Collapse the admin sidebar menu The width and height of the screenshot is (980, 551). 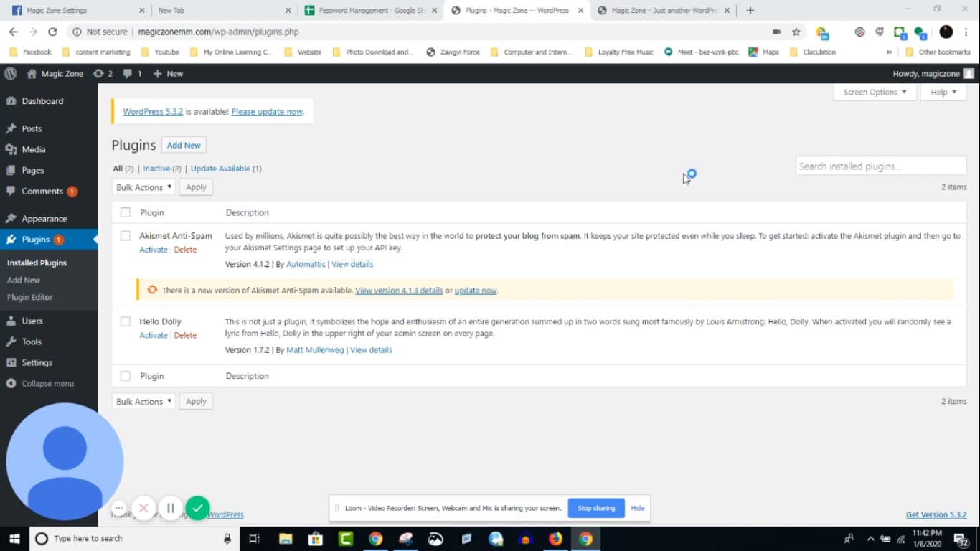click(49, 383)
